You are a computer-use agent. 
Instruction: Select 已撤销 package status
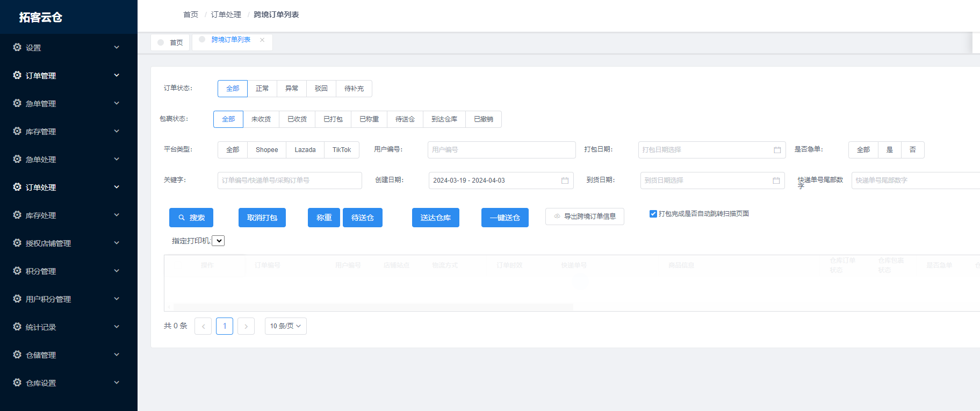(484, 119)
